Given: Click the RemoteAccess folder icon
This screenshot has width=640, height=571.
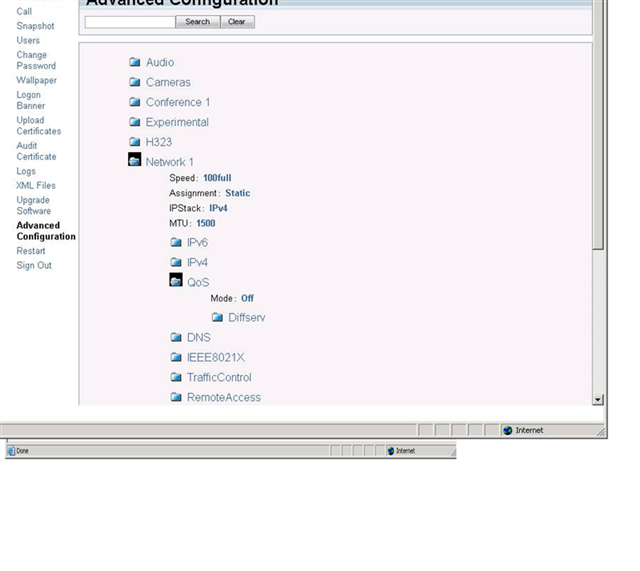Looking at the screenshot, I should (x=176, y=397).
